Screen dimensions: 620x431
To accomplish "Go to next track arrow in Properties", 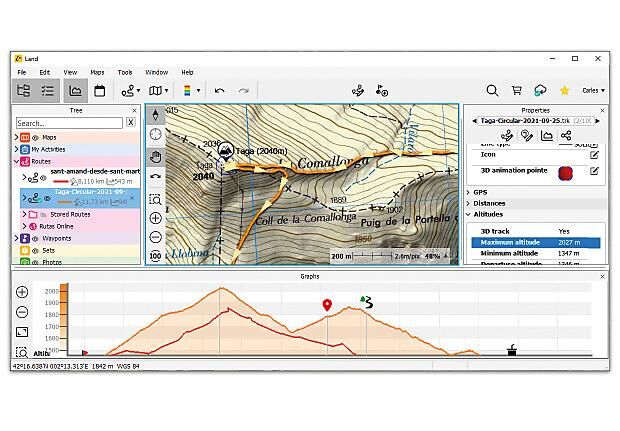I will pos(597,121).
